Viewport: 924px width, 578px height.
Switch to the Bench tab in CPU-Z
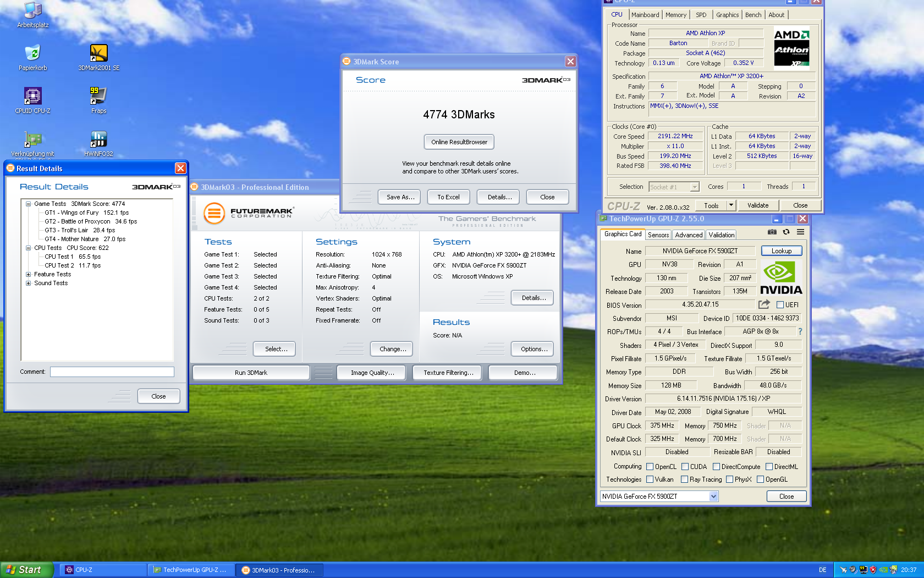tap(754, 15)
